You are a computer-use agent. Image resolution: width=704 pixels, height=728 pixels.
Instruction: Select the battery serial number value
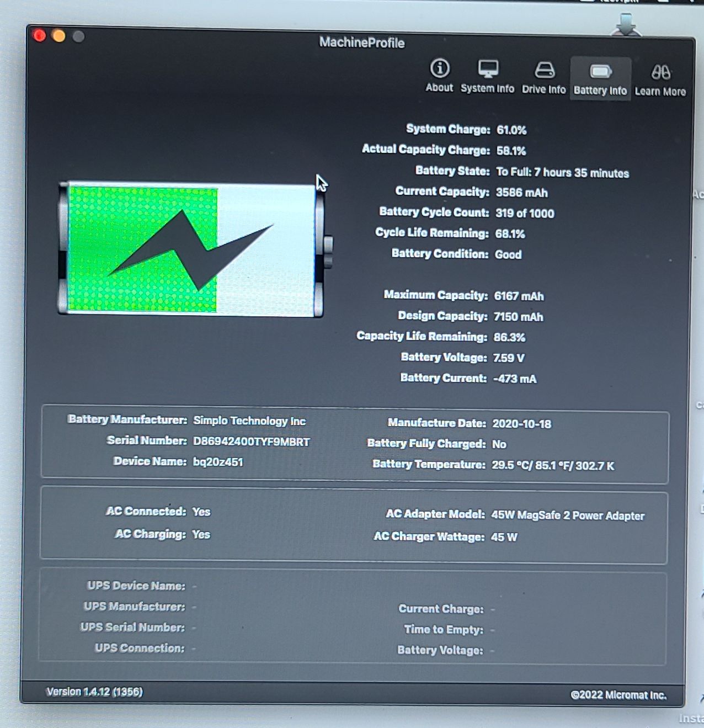tap(251, 442)
